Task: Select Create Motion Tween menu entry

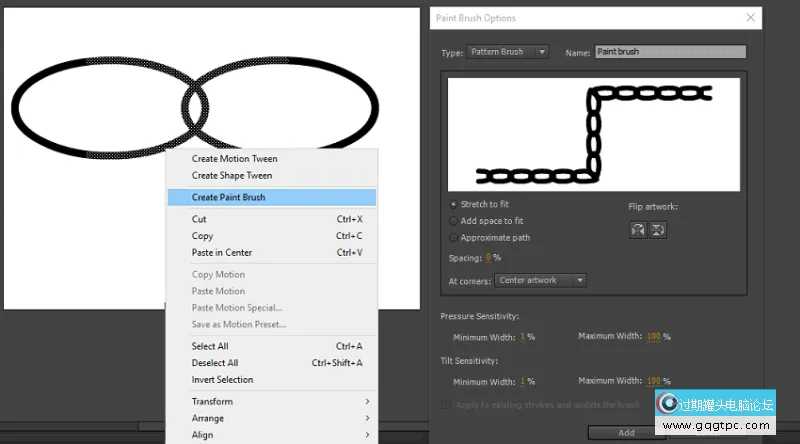Action: click(270, 159)
